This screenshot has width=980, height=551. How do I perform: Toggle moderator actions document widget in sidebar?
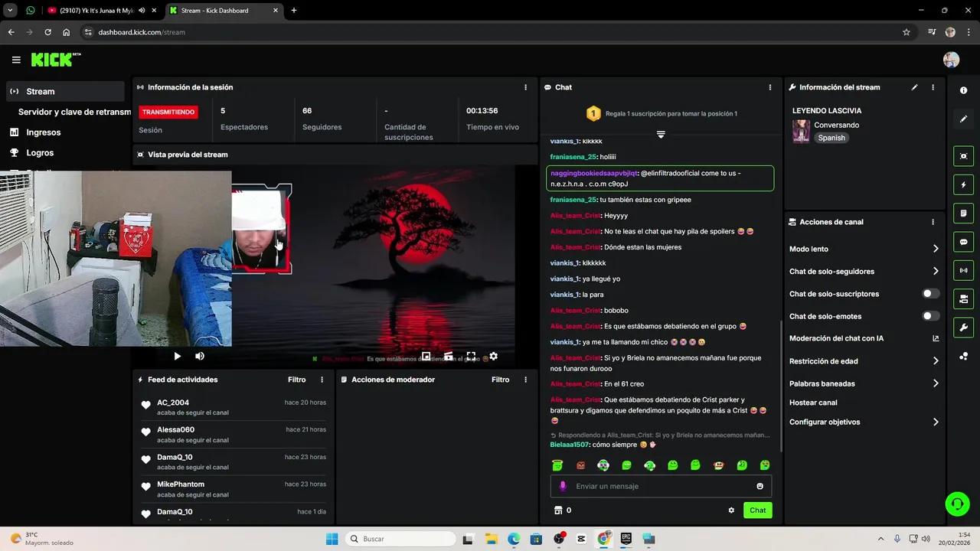tap(963, 213)
